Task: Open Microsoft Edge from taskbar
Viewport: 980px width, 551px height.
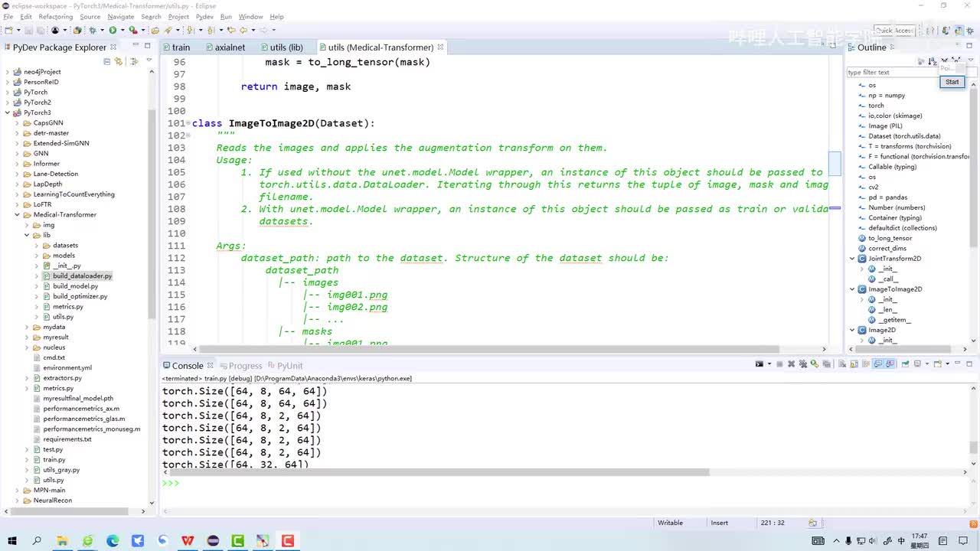Action: [113, 541]
